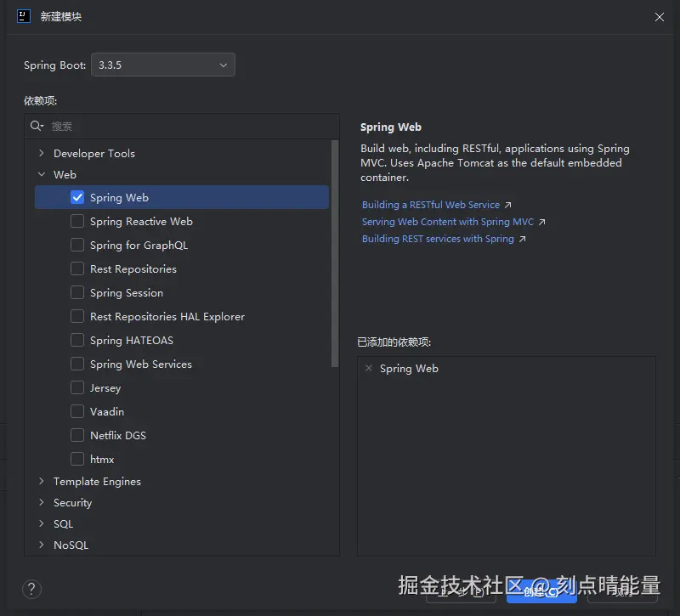This screenshot has width=680, height=616.
Task: Remove Spring Web from added dependencies
Action: pos(369,368)
